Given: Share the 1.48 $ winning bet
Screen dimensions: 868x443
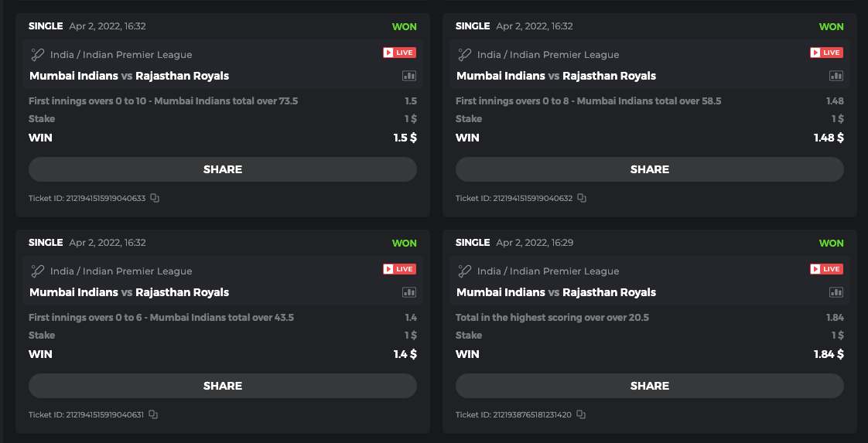Looking at the screenshot, I should point(650,169).
